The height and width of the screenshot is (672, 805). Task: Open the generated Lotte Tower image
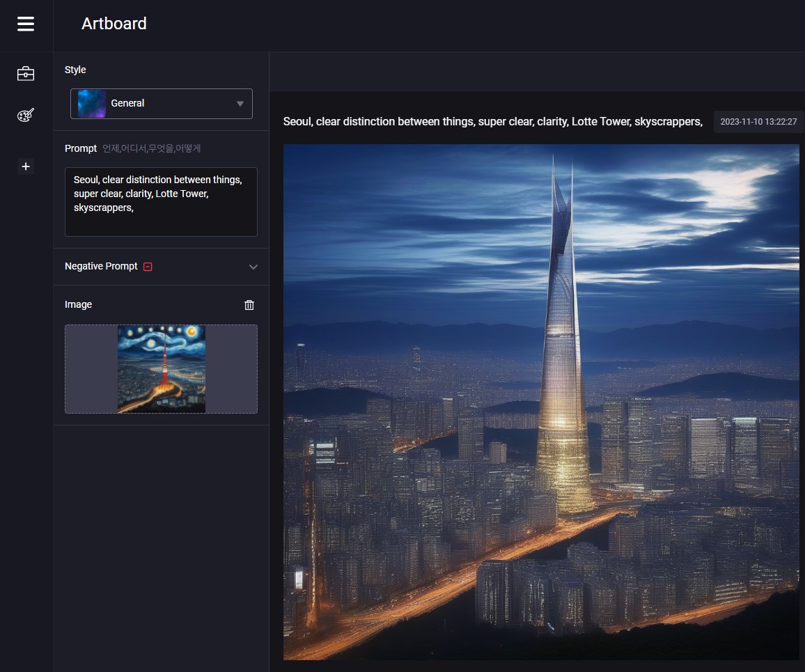pyautogui.click(x=541, y=402)
